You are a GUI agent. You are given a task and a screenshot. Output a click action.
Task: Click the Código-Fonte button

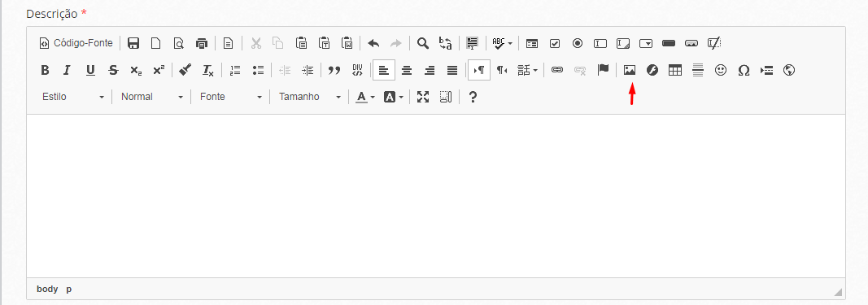point(76,43)
